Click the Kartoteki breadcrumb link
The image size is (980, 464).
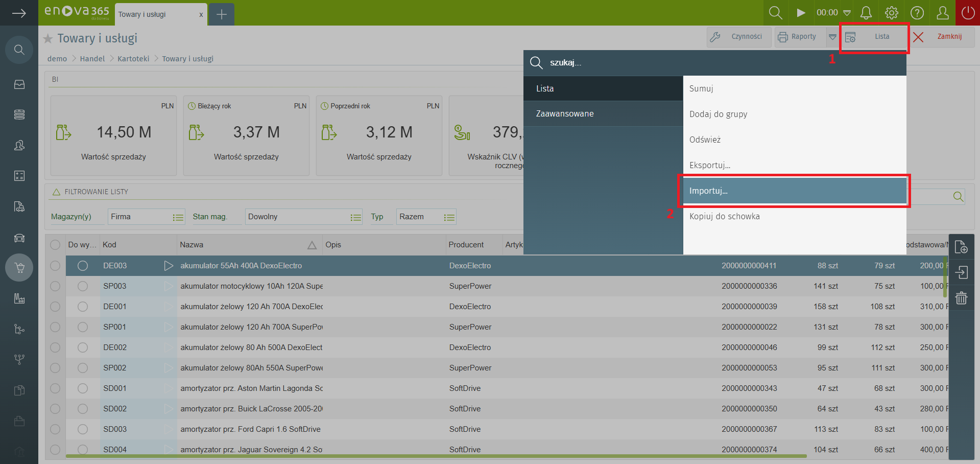tap(133, 59)
